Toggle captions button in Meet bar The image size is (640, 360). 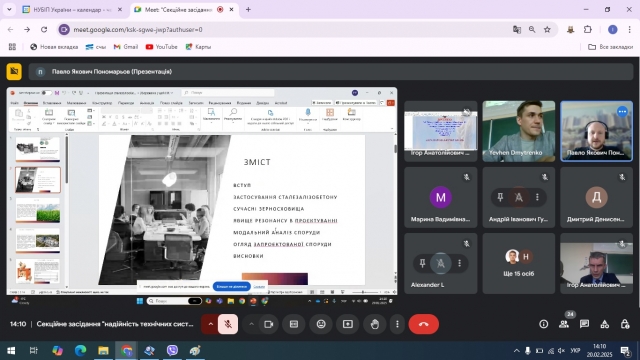tap(294, 324)
